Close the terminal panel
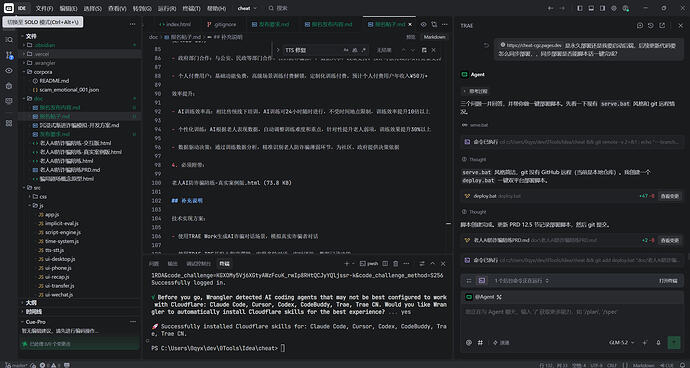Screen dimensions: 690x368 [443, 263]
